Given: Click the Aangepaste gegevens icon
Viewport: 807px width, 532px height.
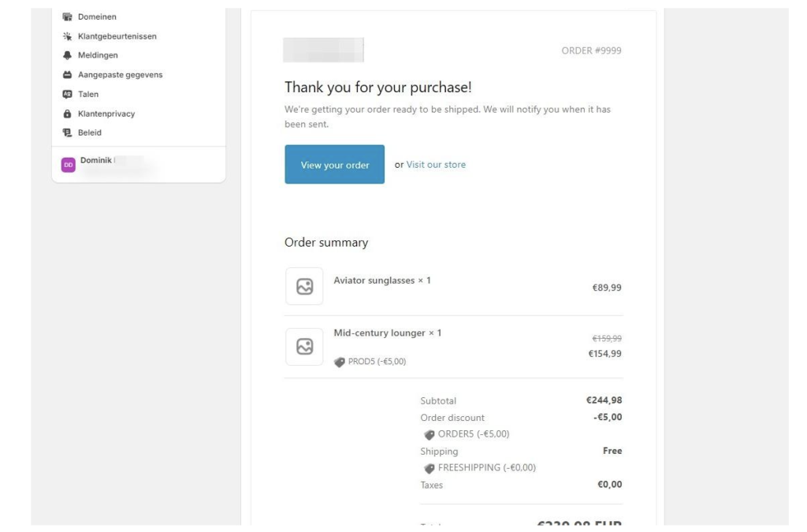Looking at the screenshot, I should coord(67,75).
